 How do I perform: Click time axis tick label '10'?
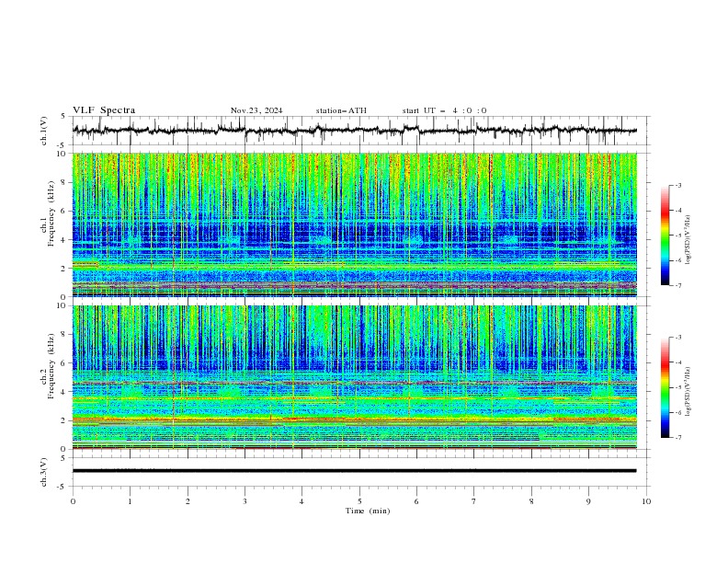point(646,501)
